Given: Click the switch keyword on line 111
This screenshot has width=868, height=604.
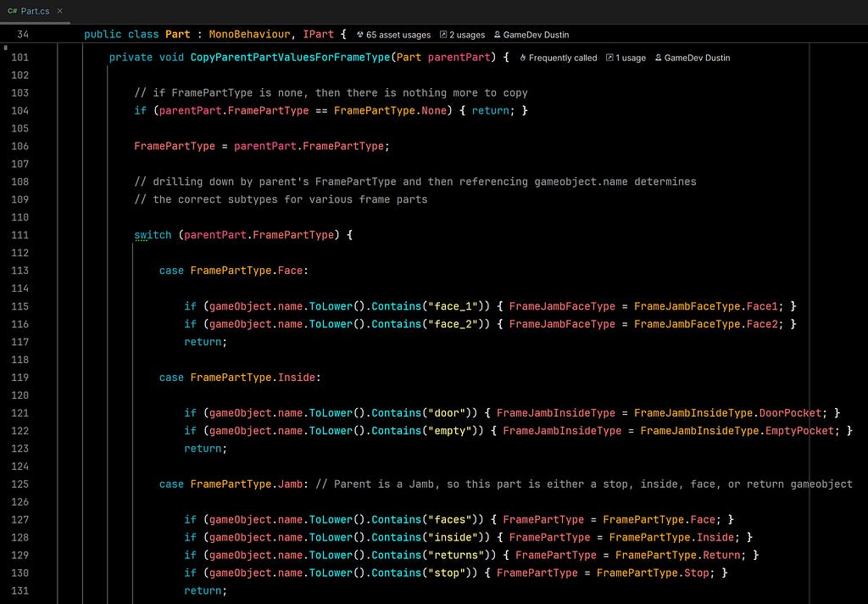Looking at the screenshot, I should pyautogui.click(x=153, y=236).
